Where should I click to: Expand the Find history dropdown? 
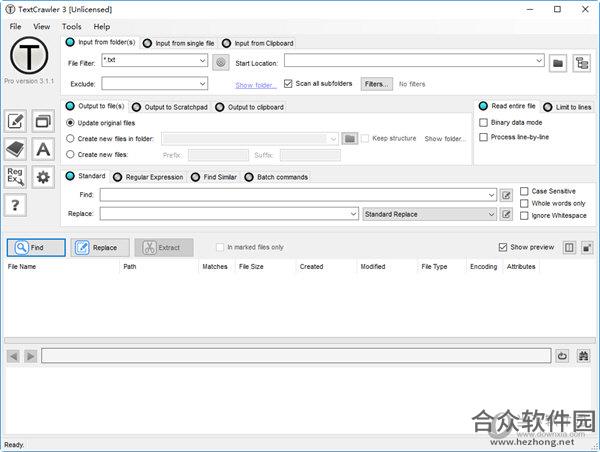(491, 195)
